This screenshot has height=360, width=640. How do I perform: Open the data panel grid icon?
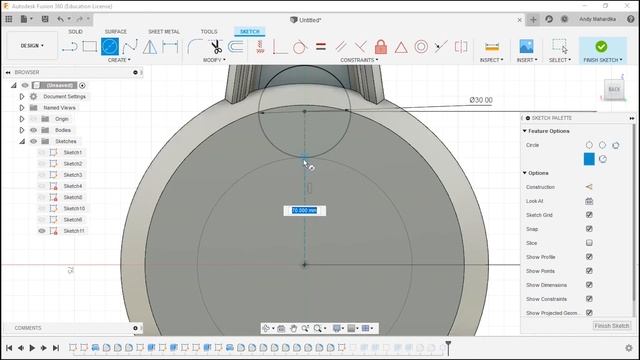click(x=9, y=19)
